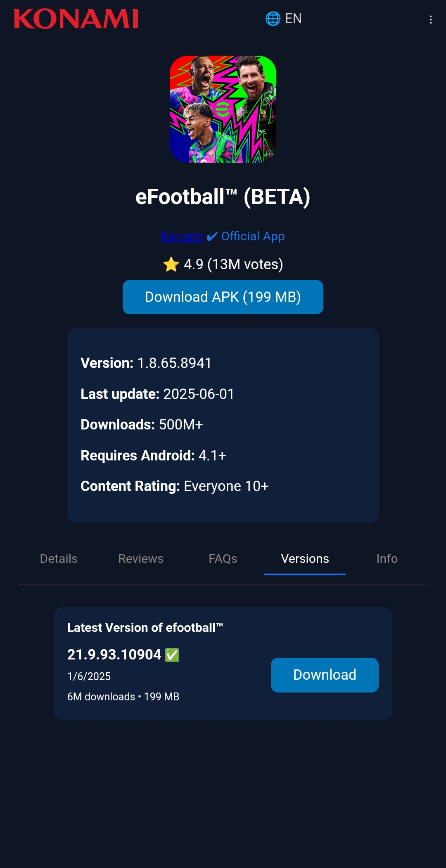Click the eFootball™ (BETA) title

pos(223,197)
